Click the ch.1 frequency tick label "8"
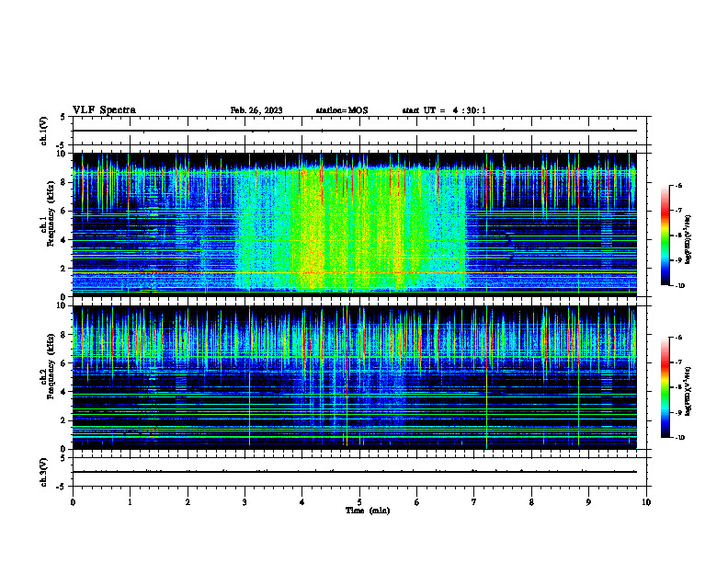The height and width of the screenshot is (563, 728). (64, 182)
